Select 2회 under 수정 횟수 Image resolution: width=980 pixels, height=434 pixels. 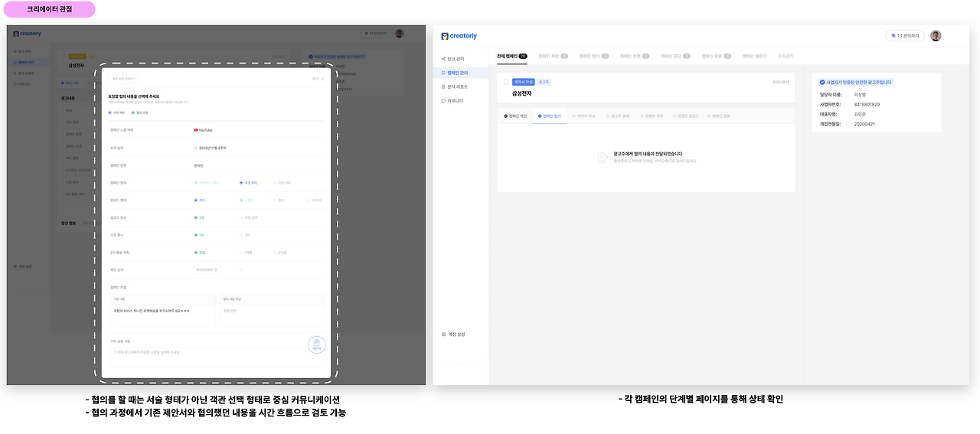[x=245, y=235]
